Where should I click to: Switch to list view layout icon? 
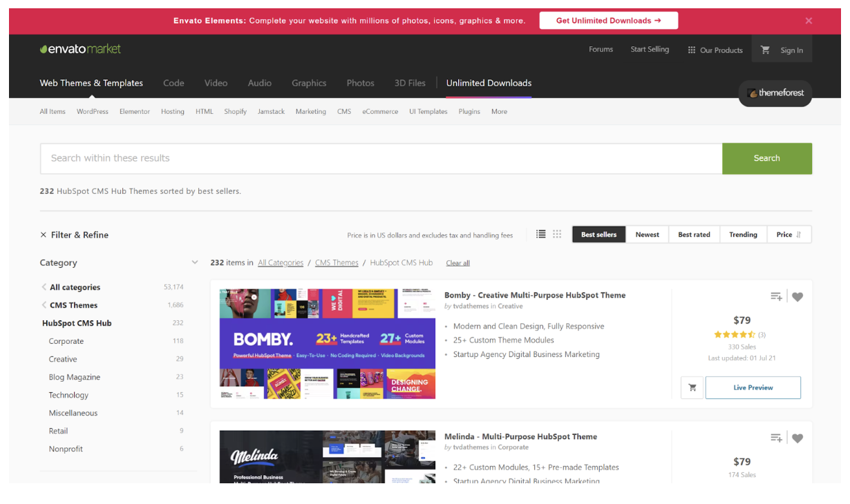pyautogui.click(x=541, y=234)
